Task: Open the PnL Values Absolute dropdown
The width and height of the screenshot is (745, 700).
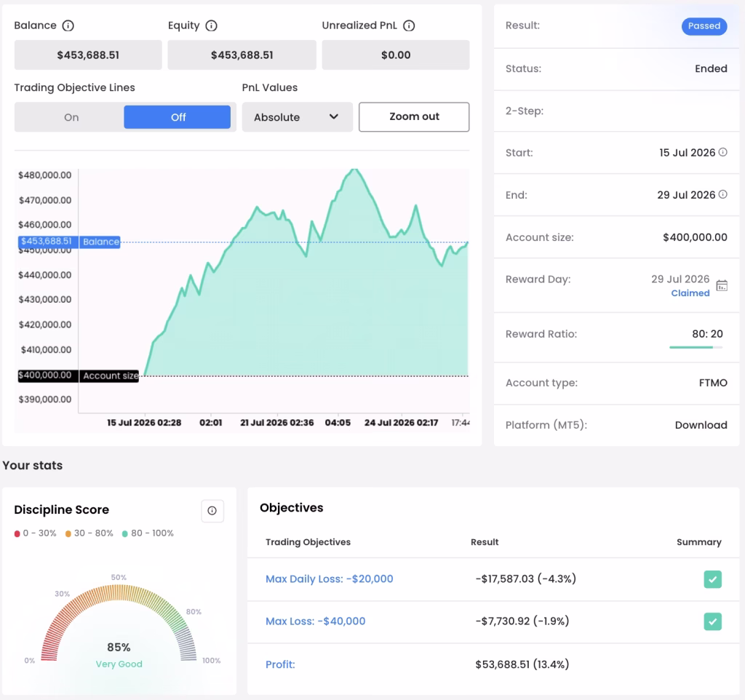Action: tap(297, 117)
